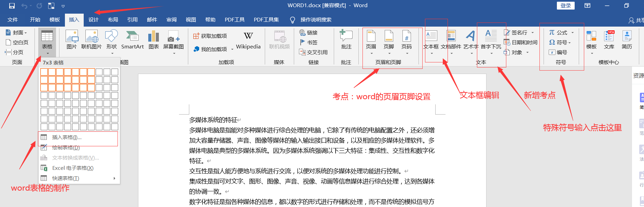Insert a 分页 page break

[14, 52]
